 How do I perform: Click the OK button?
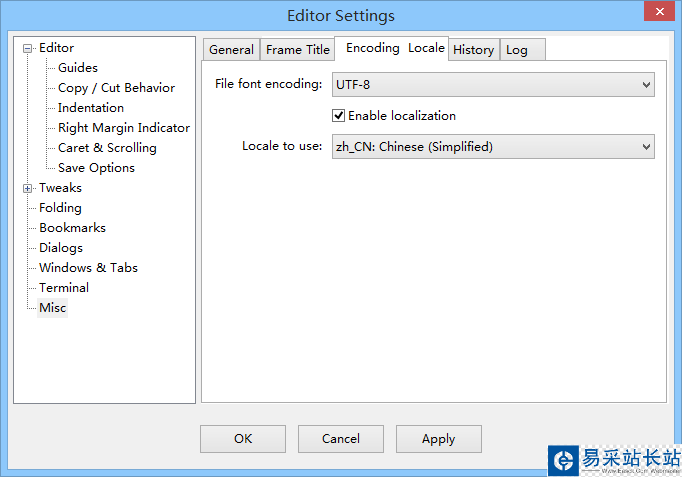pos(243,439)
